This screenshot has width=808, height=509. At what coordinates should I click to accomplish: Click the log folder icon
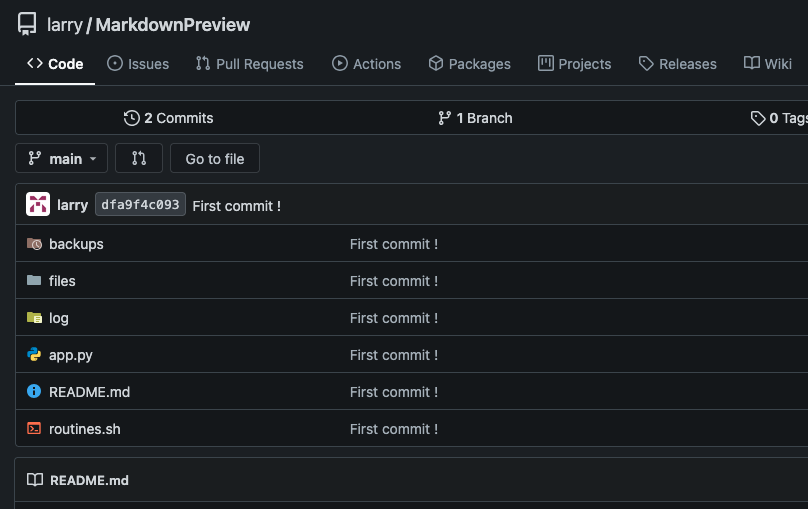[x=34, y=318]
